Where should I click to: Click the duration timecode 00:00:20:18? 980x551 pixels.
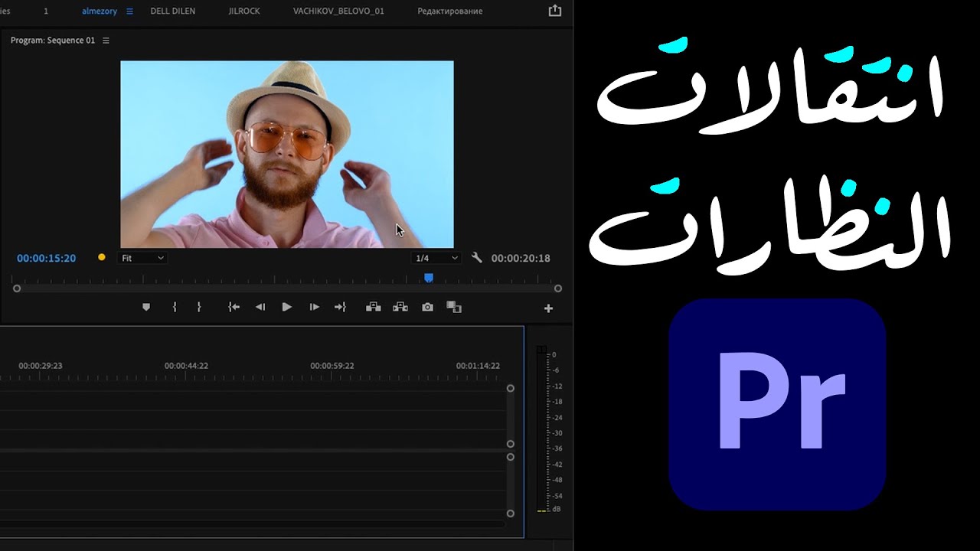(521, 259)
